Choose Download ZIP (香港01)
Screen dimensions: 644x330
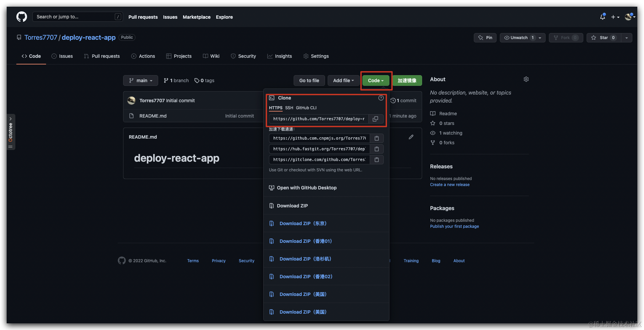pos(326,241)
